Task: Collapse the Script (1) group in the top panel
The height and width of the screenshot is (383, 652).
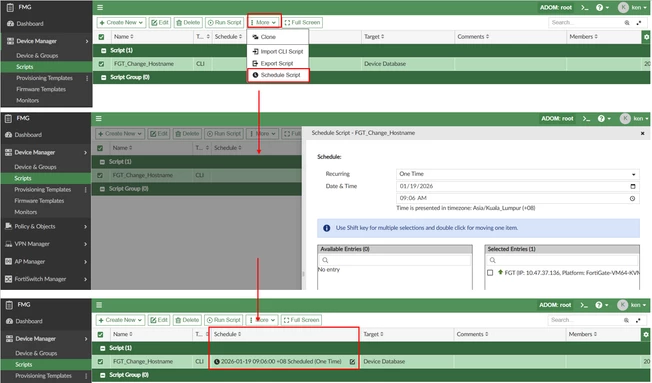Action: click(104, 51)
